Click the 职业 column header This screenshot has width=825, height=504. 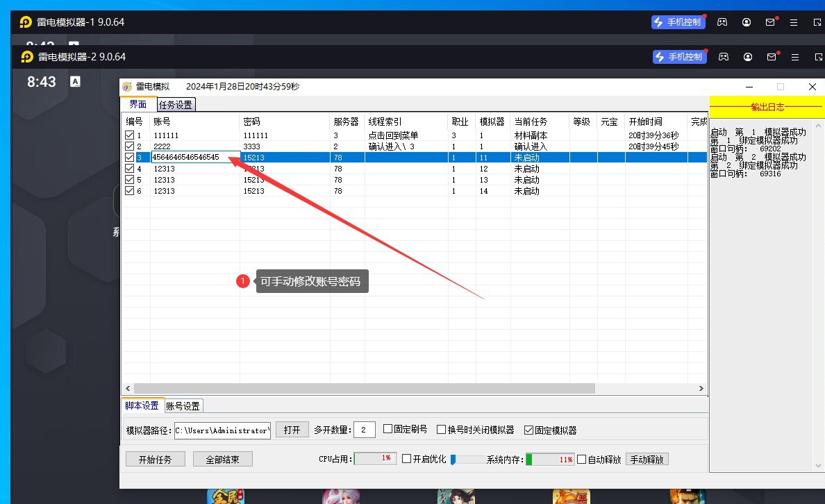click(461, 121)
